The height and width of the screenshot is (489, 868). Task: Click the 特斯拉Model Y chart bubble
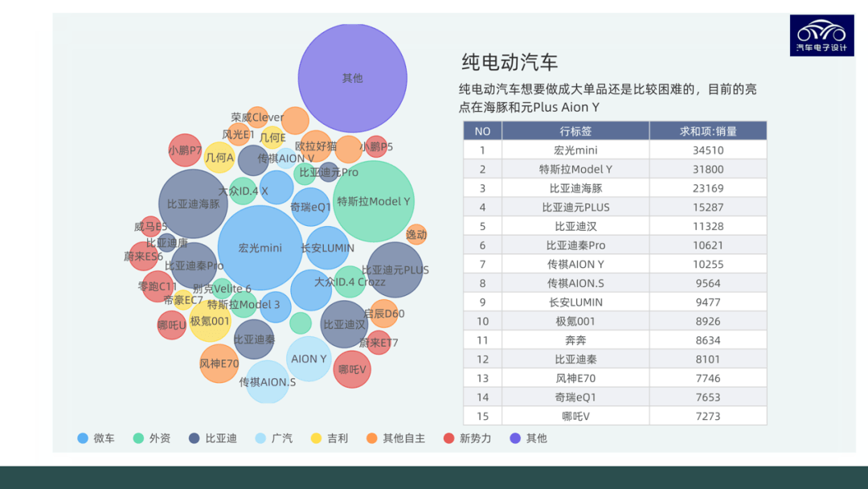(x=374, y=202)
